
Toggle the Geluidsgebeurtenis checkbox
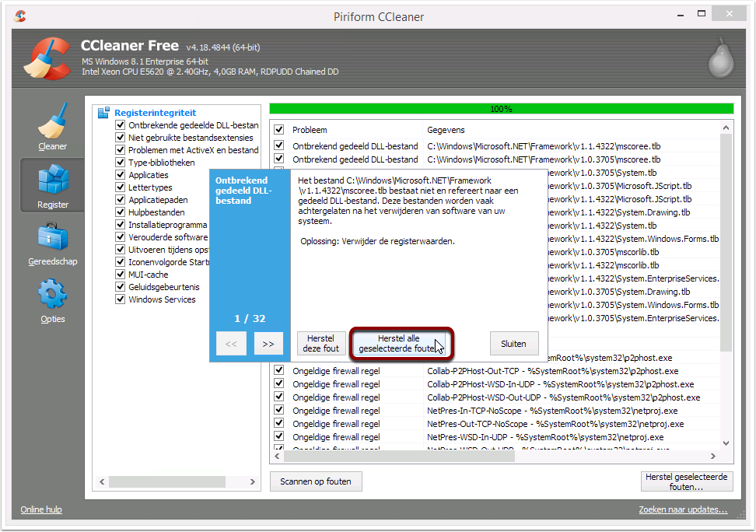120,287
